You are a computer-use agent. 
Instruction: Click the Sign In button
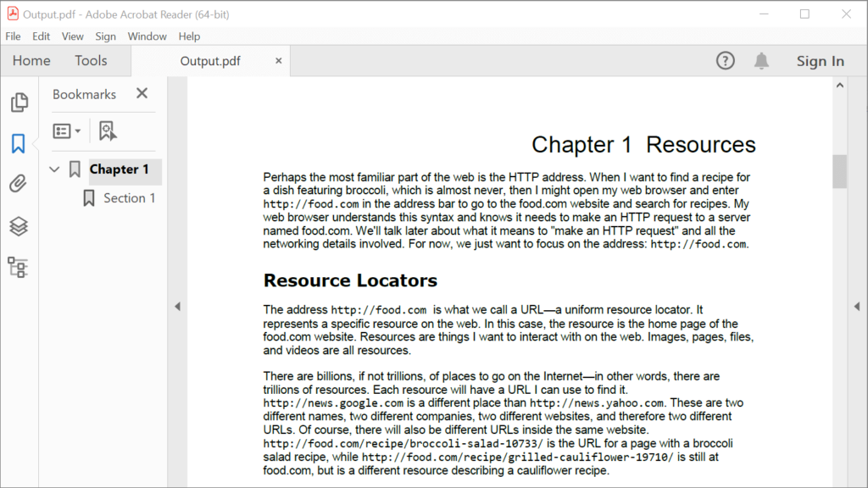click(x=820, y=60)
